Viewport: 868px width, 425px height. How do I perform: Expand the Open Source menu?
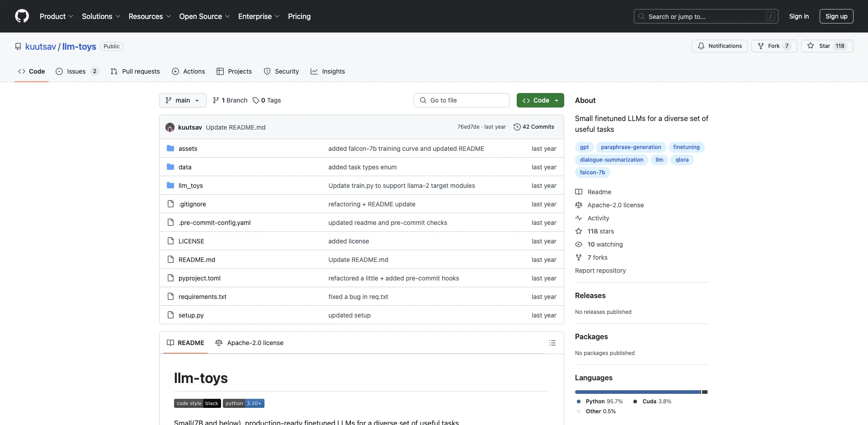pos(205,16)
